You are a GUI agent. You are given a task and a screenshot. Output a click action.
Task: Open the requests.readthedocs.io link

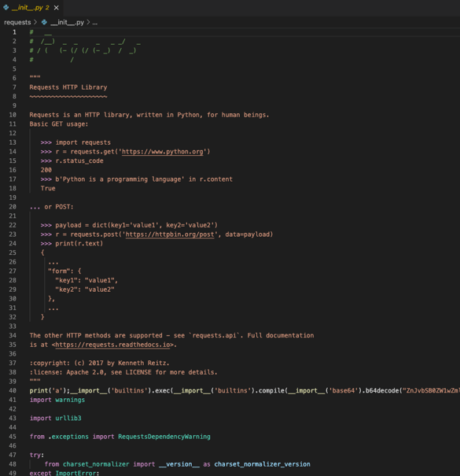[112, 345]
